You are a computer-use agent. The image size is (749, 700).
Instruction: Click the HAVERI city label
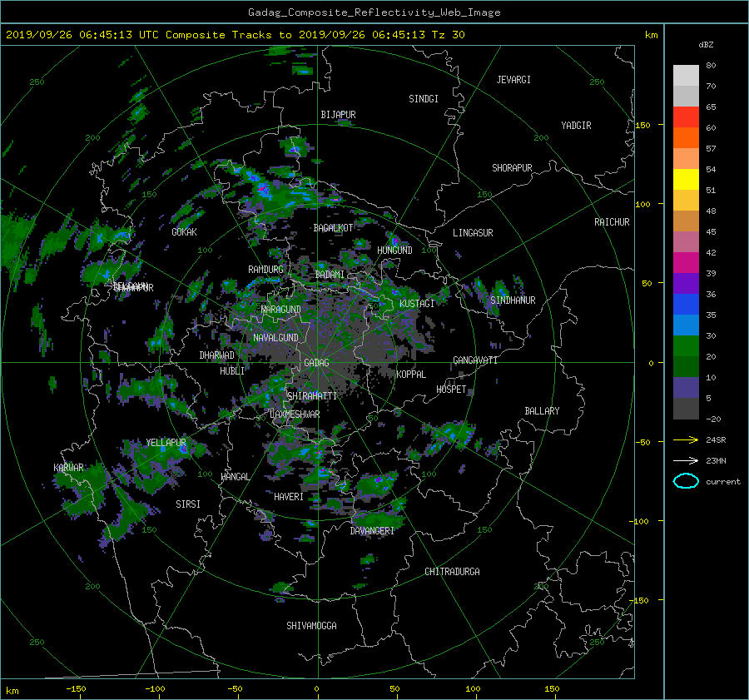click(289, 498)
